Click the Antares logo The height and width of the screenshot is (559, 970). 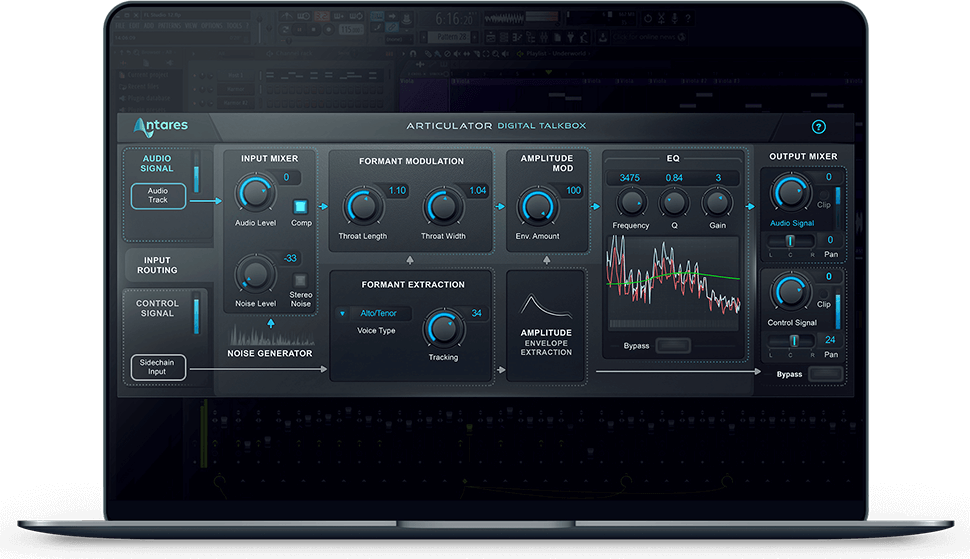160,126
